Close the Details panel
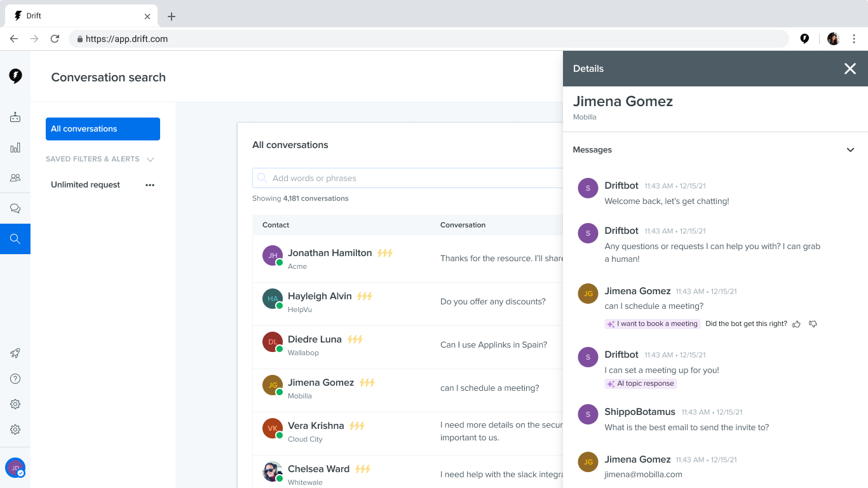The width and height of the screenshot is (868, 488). [850, 69]
